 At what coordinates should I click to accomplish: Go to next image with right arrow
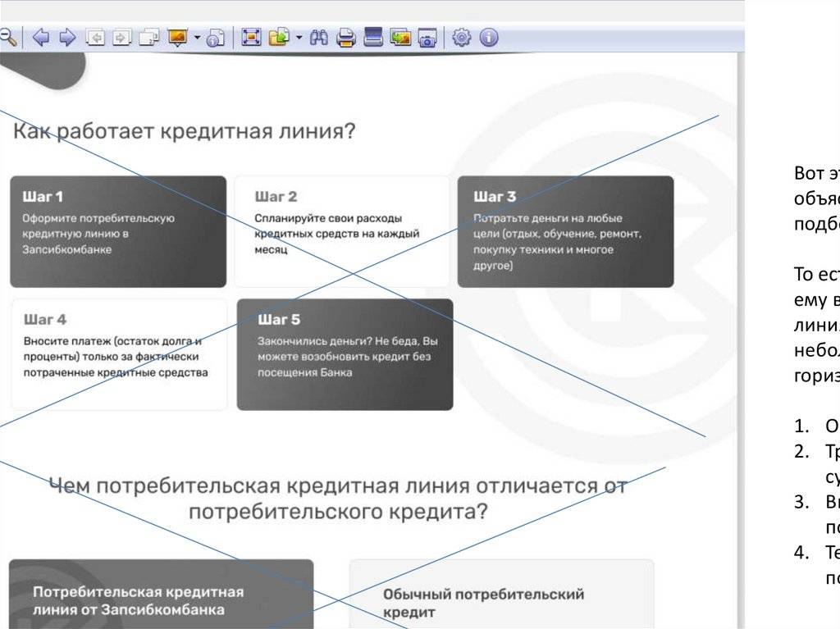[x=67, y=38]
